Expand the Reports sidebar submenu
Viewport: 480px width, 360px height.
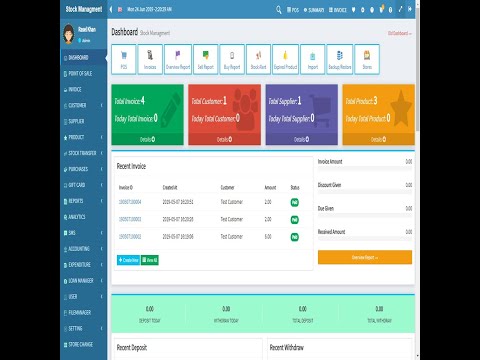click(x=83, y=201)
